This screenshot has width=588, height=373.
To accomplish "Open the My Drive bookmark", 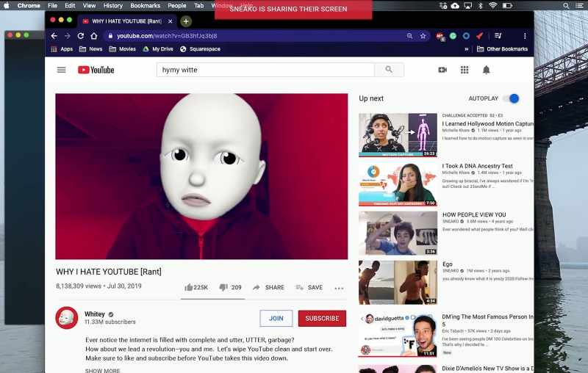I will click(x=158, y=49).
